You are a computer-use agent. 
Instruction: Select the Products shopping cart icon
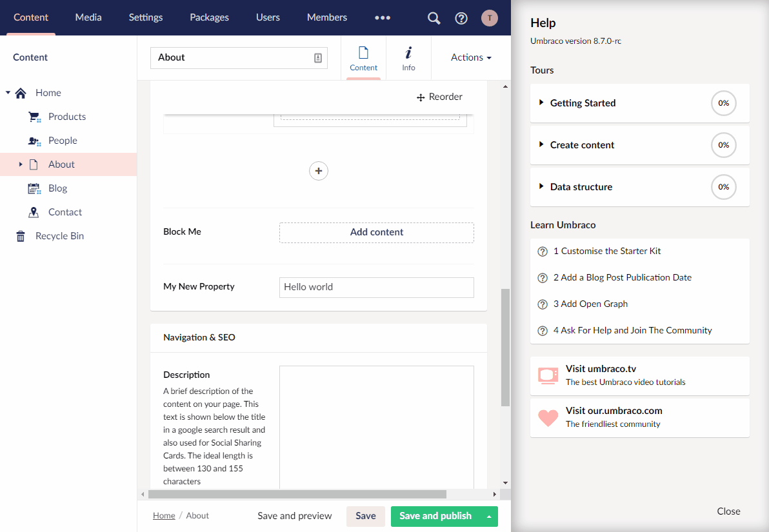(x=34, y=116)
